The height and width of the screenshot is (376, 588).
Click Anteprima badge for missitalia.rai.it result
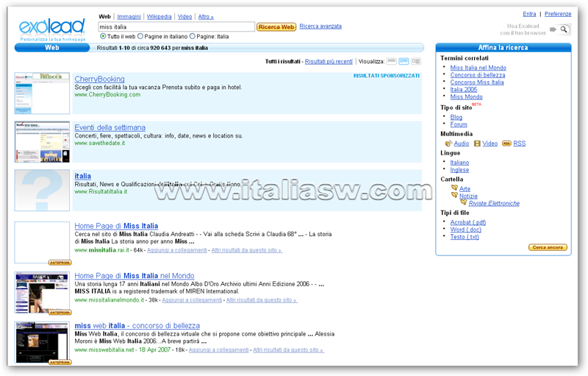60,263
